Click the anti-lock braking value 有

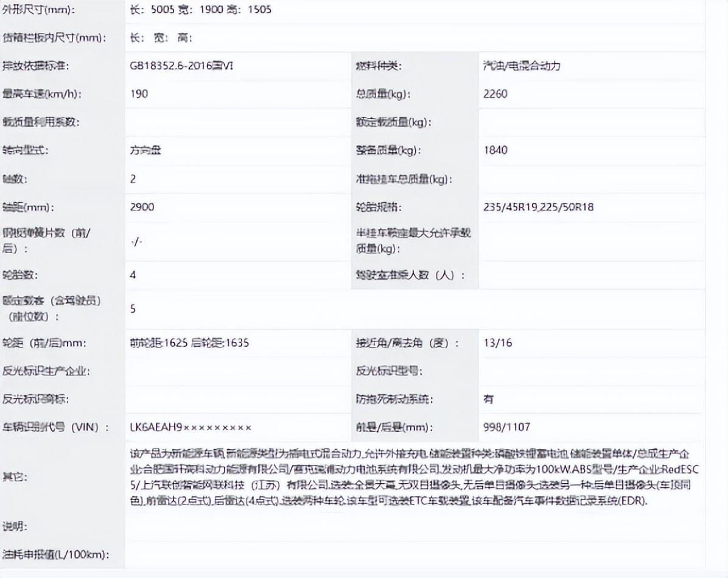(489, 400)
